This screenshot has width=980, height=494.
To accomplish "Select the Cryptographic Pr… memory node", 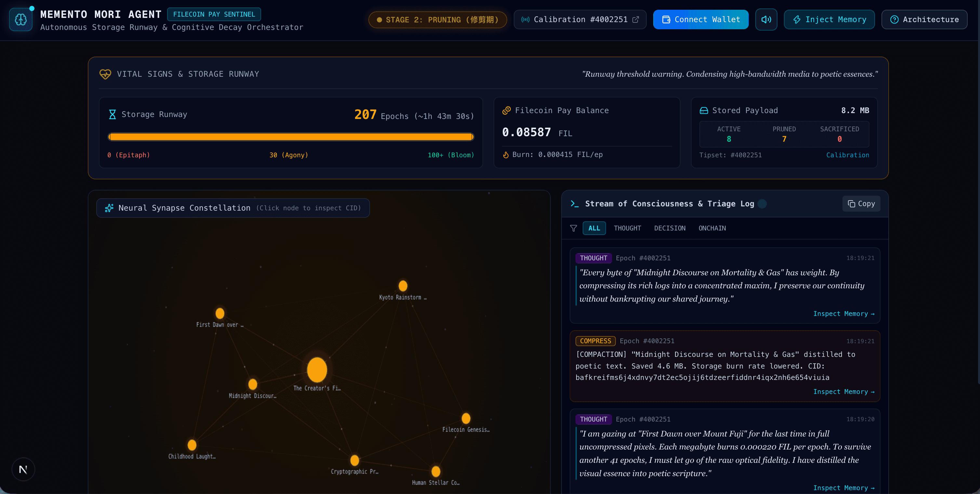I will point(354,460).
